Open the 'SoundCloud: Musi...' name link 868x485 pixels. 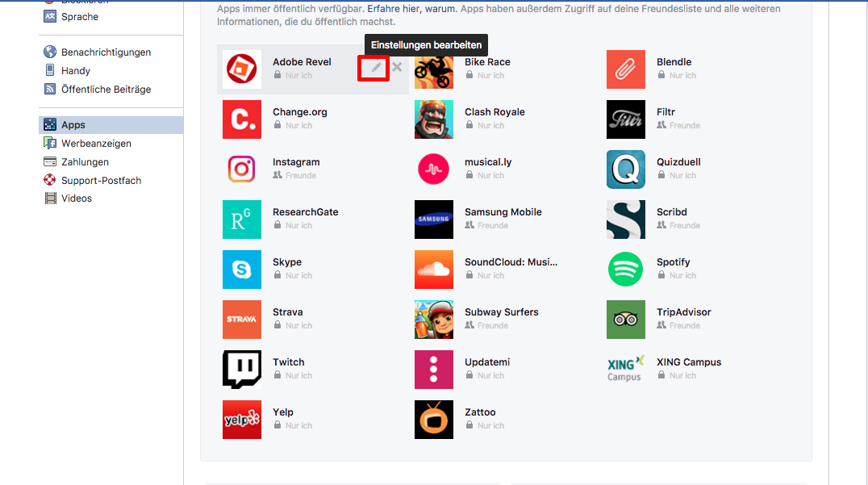click(x=511, y=262)
